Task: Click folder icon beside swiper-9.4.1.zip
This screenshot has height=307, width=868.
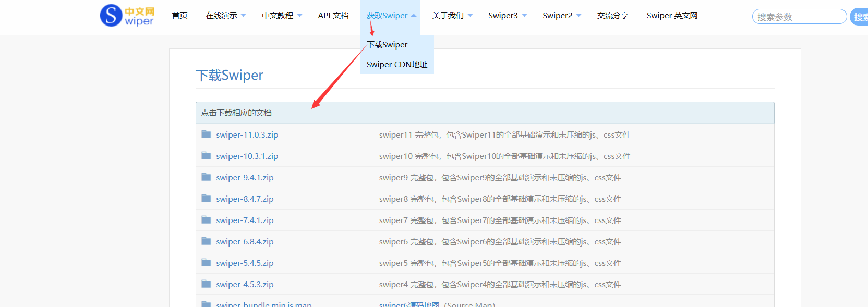Action: point(206,177)
